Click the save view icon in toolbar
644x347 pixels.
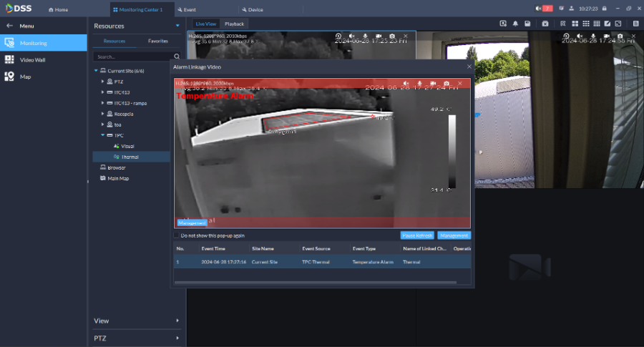point(527,24)
